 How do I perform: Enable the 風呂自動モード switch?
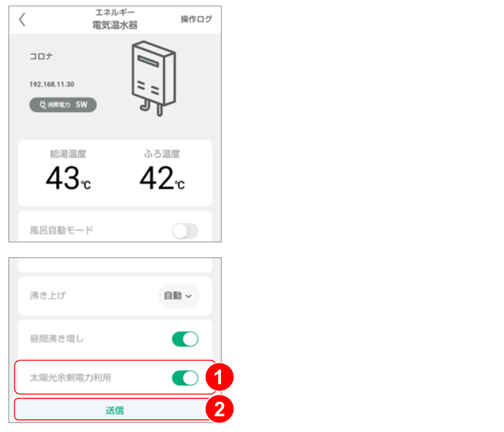[185, 231]
